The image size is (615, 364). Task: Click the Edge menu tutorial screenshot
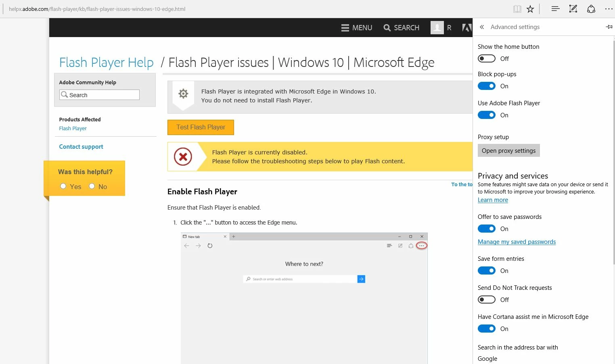pos(304,298)
